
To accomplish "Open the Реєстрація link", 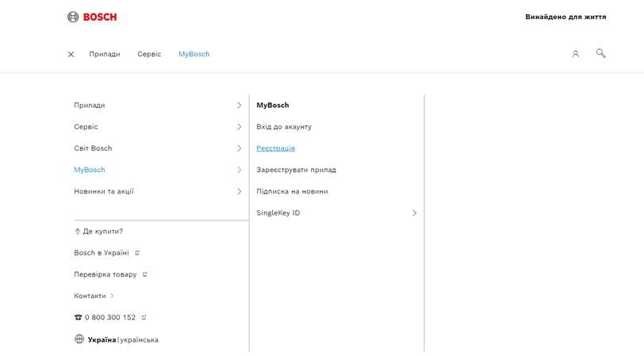I will point(275,148).
